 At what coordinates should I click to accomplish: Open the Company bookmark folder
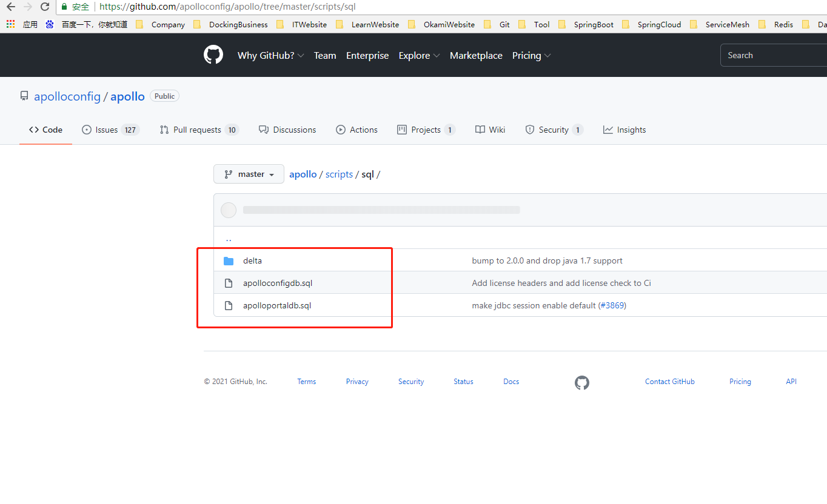pyautogui.click(x=161, y=24)
